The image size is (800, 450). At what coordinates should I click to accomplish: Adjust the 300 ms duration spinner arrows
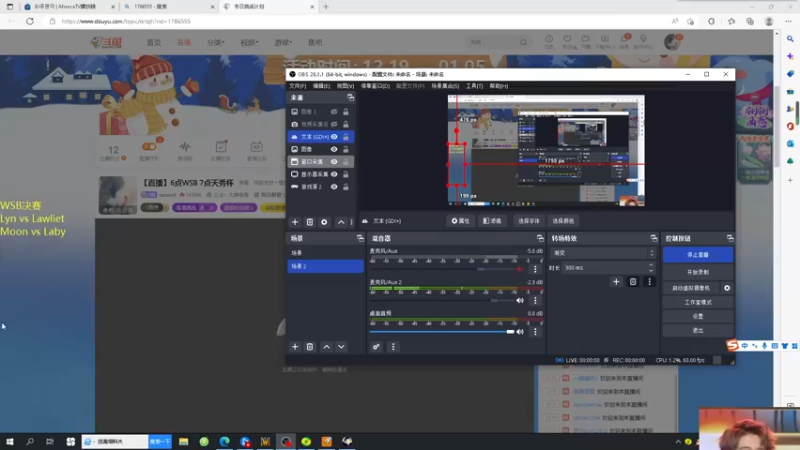pos(651,267)
